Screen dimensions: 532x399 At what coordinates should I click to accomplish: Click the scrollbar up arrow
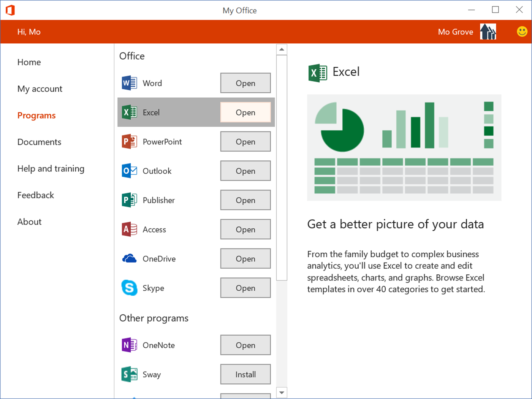[x=282, y=49]
